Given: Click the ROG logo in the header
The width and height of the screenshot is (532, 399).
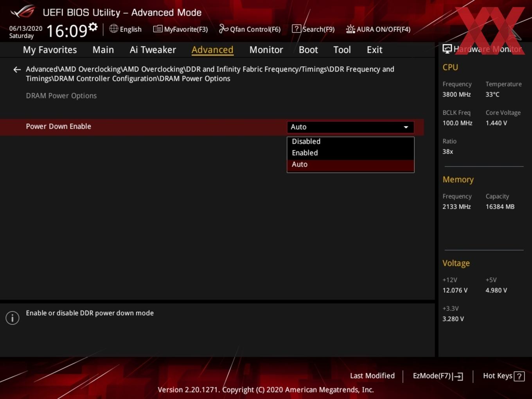Looking at the screenshot, I should point(23,12).
